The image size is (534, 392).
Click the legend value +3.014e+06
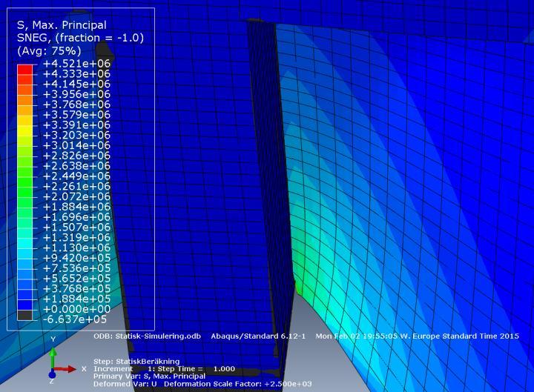point(76,145)
